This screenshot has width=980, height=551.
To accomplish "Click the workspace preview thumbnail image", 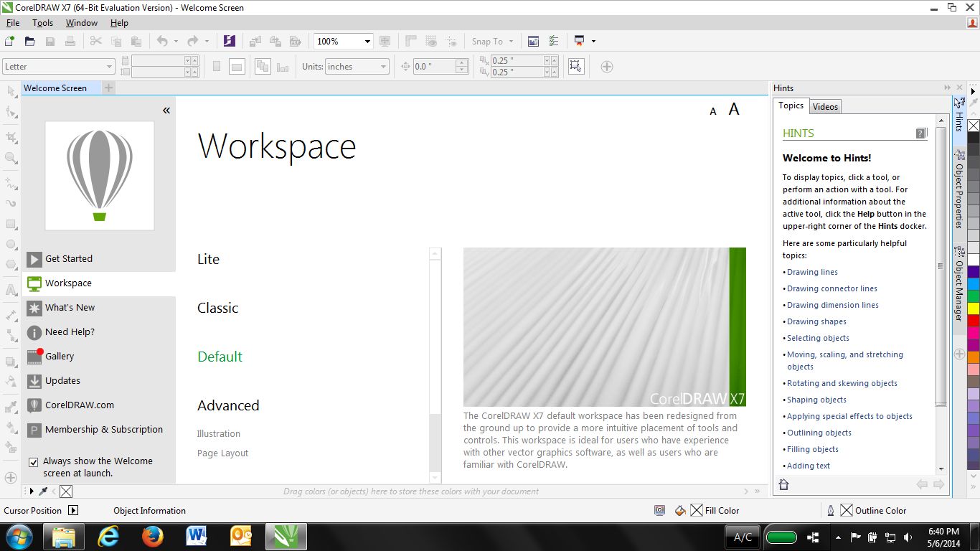I will pyautogui.click(x=605, y=327).
